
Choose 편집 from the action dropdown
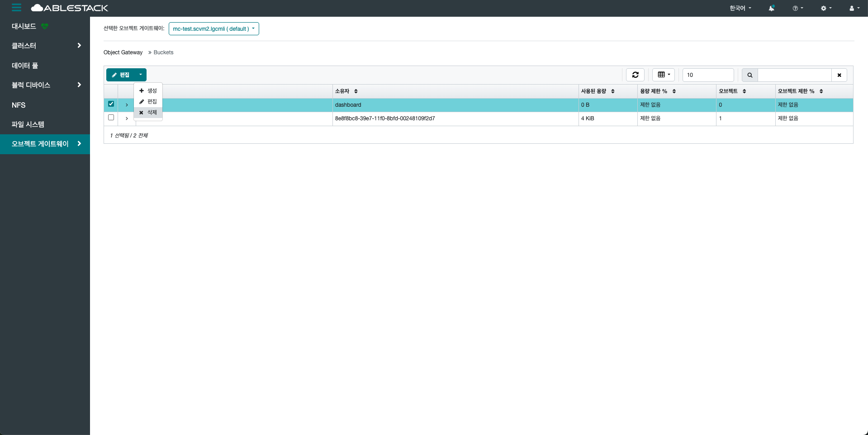click(148, 101)
